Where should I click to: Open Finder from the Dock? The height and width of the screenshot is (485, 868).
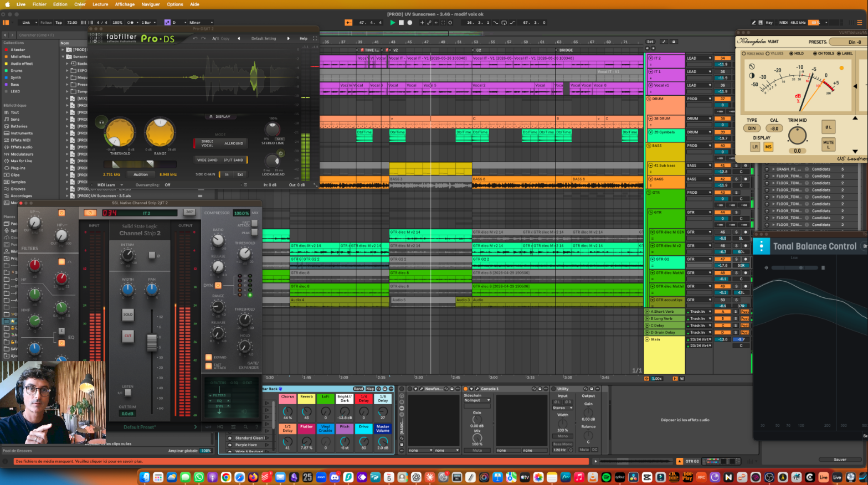point(145,477)
